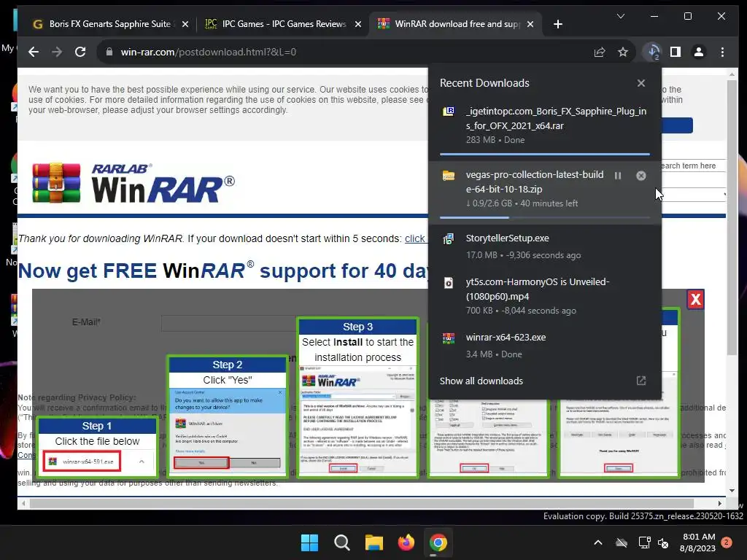The width and height of the screenshot is (747, 560).
Task: Click the mp4 video file icon
Action: [x=449, y=283]
